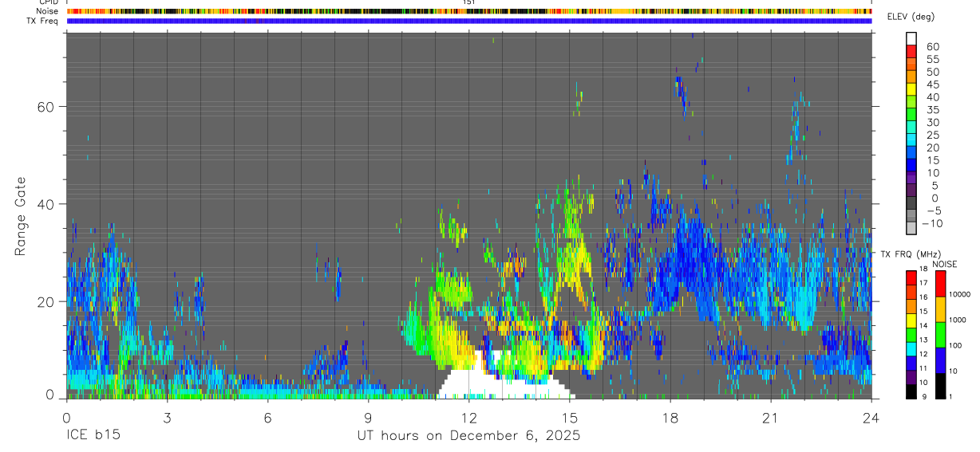Click the '60' tick on Range Gate axis
980x452 pixels.
45,106
